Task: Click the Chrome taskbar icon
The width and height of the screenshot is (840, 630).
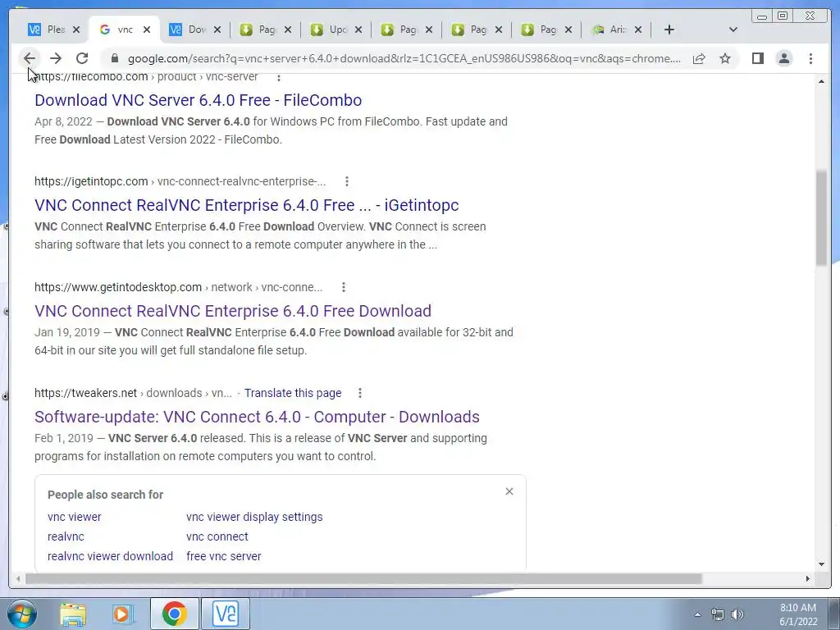Action: click(174, 614)
